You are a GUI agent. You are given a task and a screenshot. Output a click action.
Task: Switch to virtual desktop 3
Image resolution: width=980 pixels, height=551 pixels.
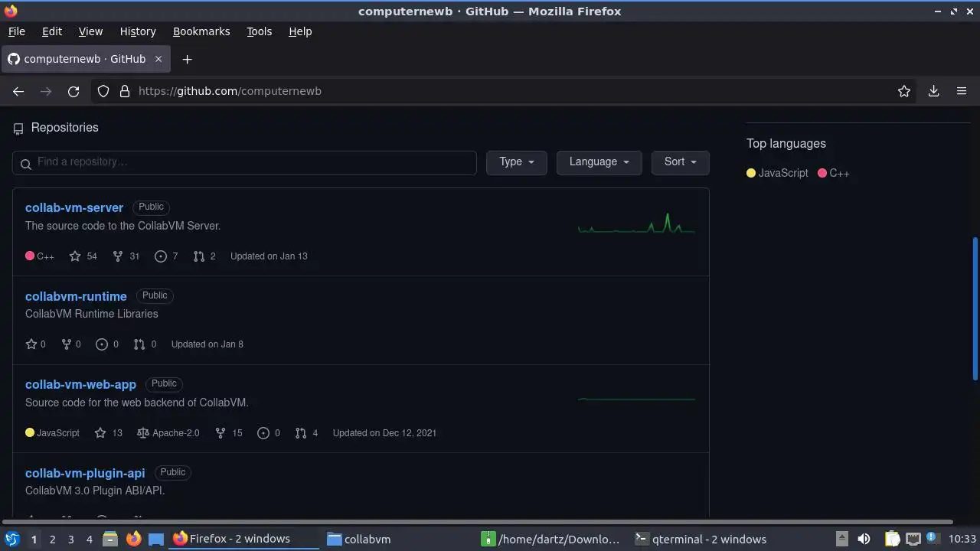point(70,540)
